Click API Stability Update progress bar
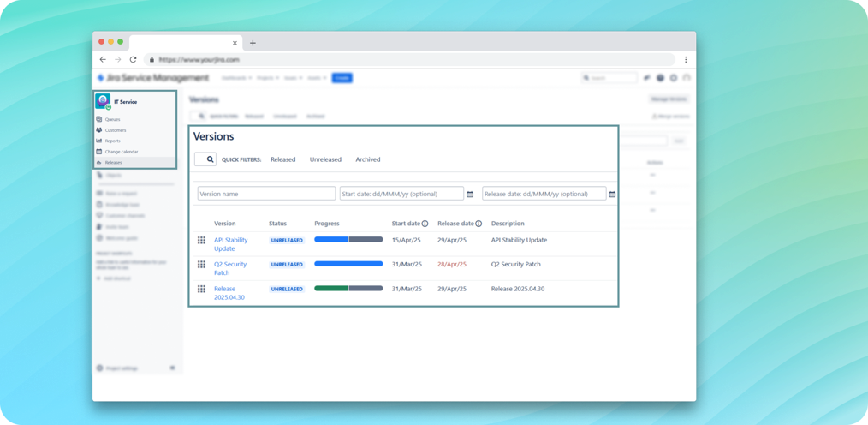This screenshot has width=868, height=425. click(x=348, y=239)
